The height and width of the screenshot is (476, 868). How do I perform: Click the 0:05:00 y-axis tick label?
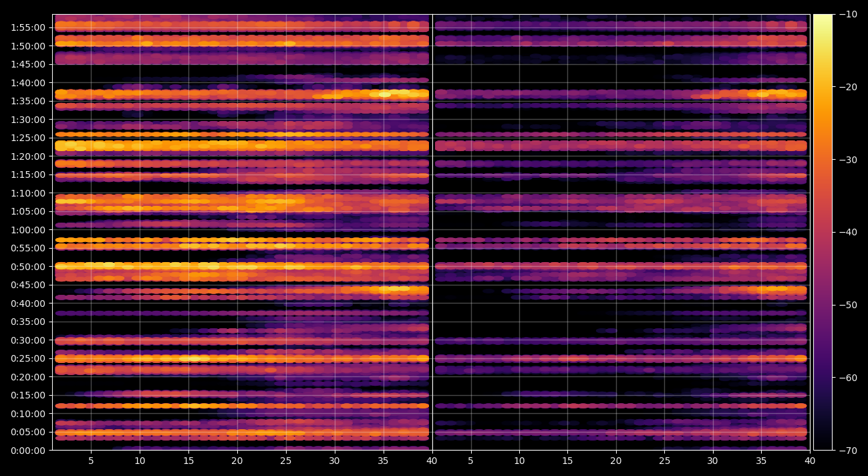coord(28,432)
